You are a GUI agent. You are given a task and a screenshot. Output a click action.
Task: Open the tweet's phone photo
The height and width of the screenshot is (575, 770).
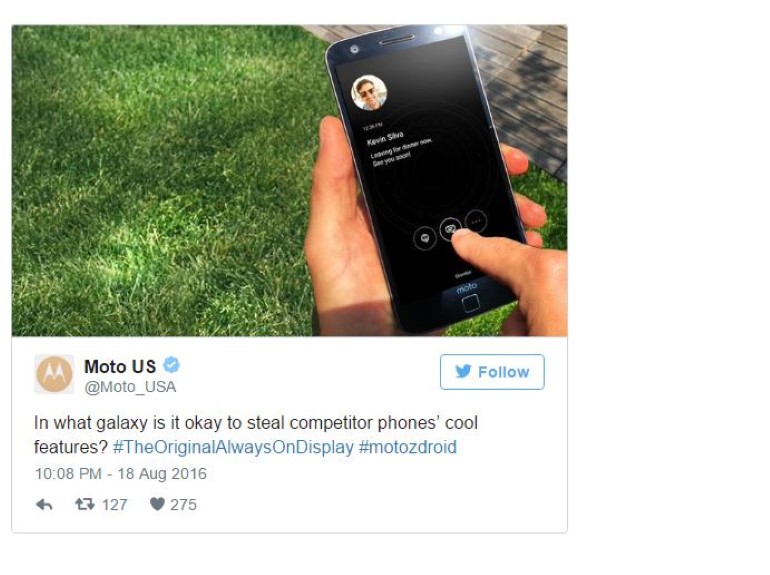(289, 180)
